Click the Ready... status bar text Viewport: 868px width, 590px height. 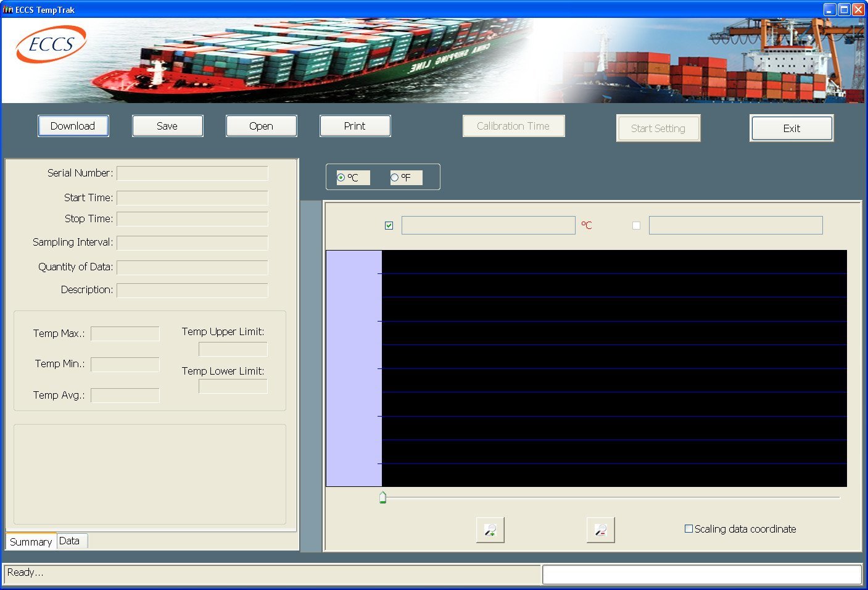(25, 573)
